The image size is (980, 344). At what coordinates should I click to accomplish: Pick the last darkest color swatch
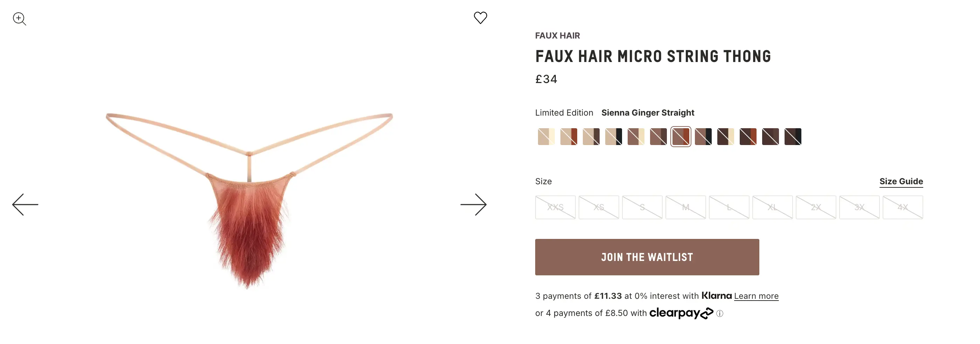pos(793,137)
